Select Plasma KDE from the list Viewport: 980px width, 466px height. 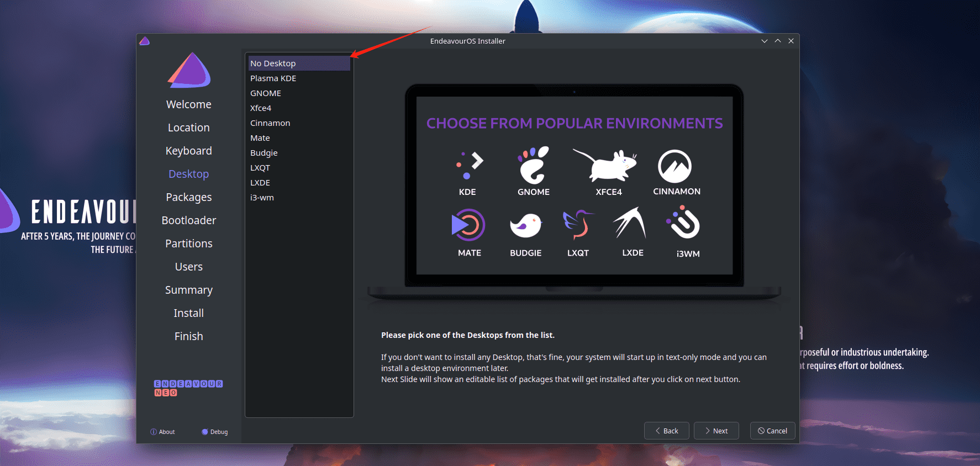point(299,78)
